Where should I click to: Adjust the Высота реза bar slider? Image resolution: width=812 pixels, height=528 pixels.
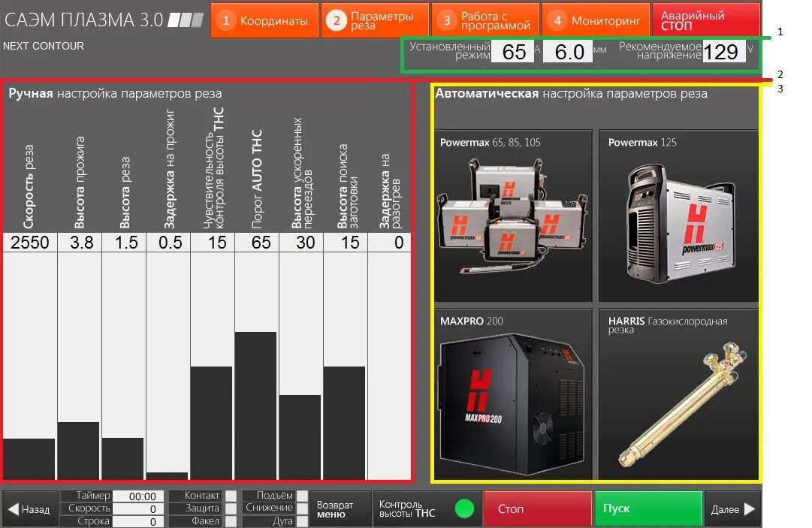123,366
